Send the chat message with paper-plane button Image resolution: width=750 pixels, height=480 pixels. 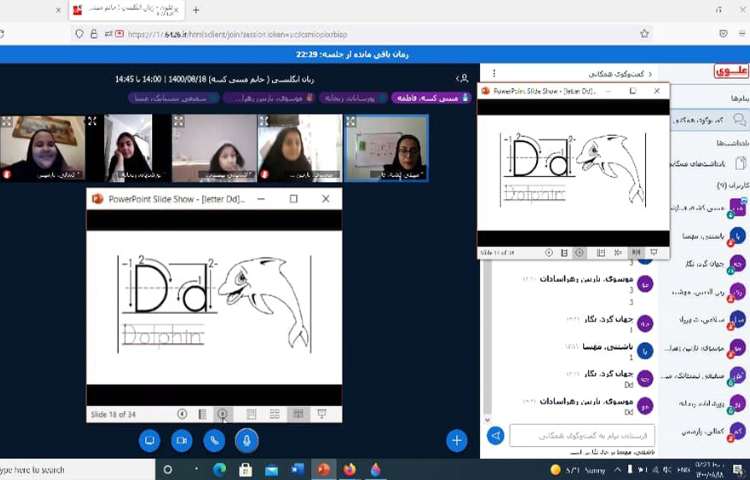(496, 436)
